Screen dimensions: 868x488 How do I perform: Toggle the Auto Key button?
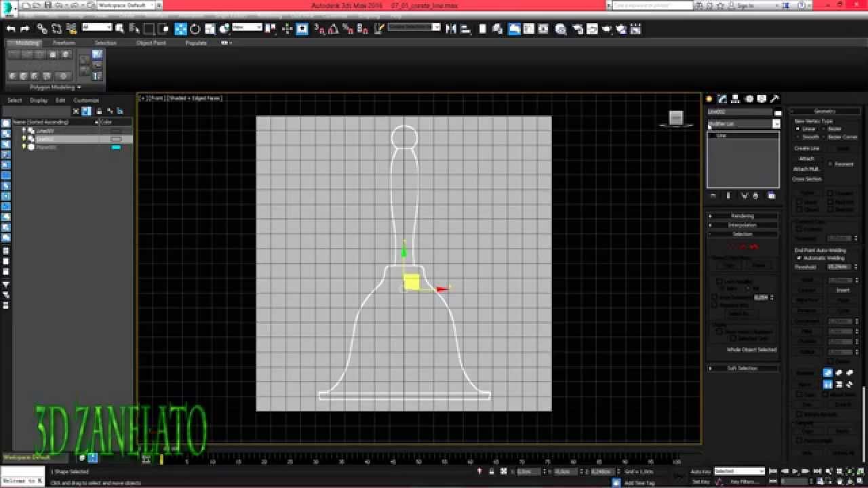click(701, 471)
